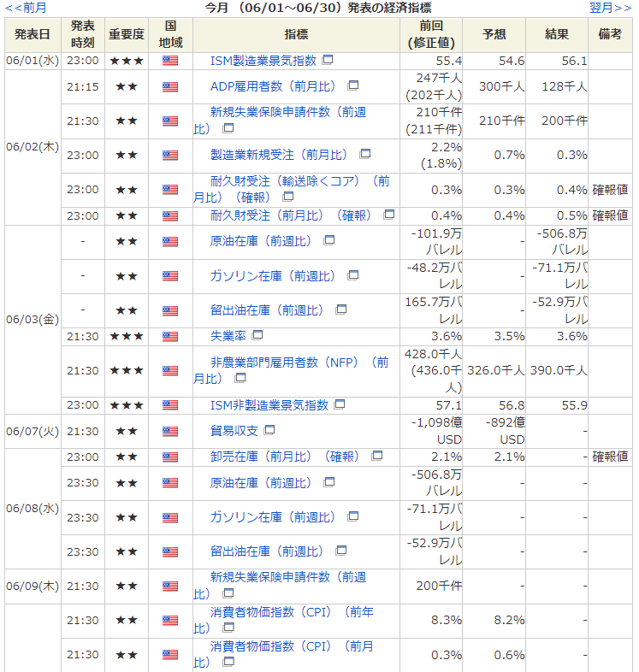
Task: Open popup icon beside 貿易収支
Action: [269, 430]
